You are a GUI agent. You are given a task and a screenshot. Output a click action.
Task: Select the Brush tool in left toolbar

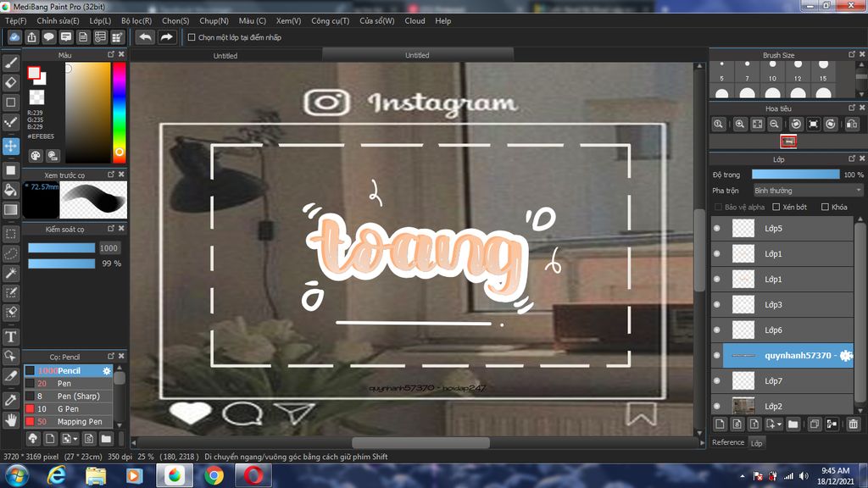click(10, 63)
